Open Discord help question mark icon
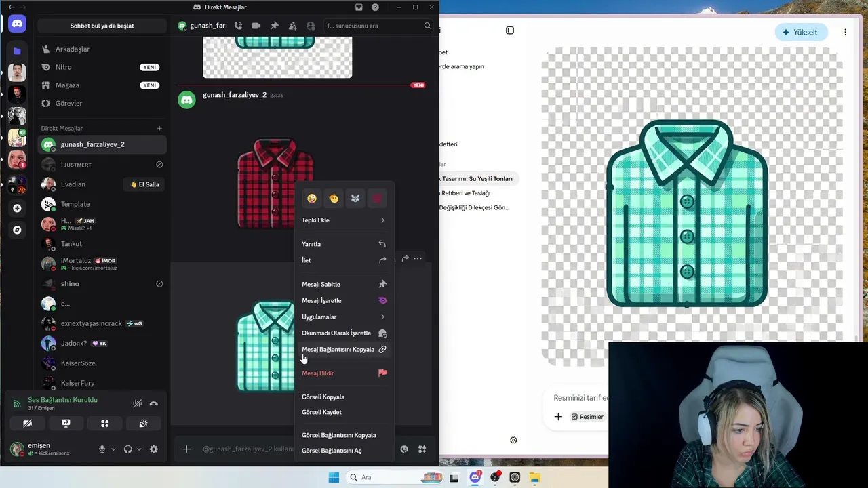Screen dimensions: 868x488 [375, 7]
